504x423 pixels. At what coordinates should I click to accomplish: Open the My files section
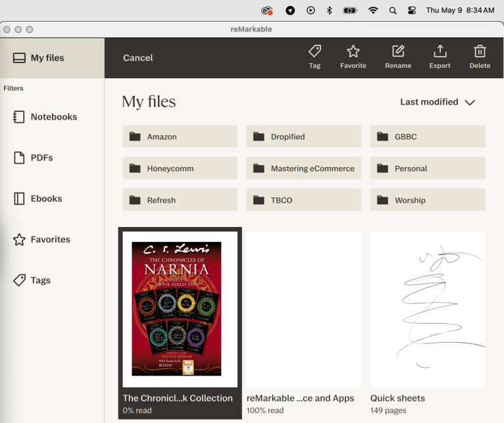click(x=52, y=58)
